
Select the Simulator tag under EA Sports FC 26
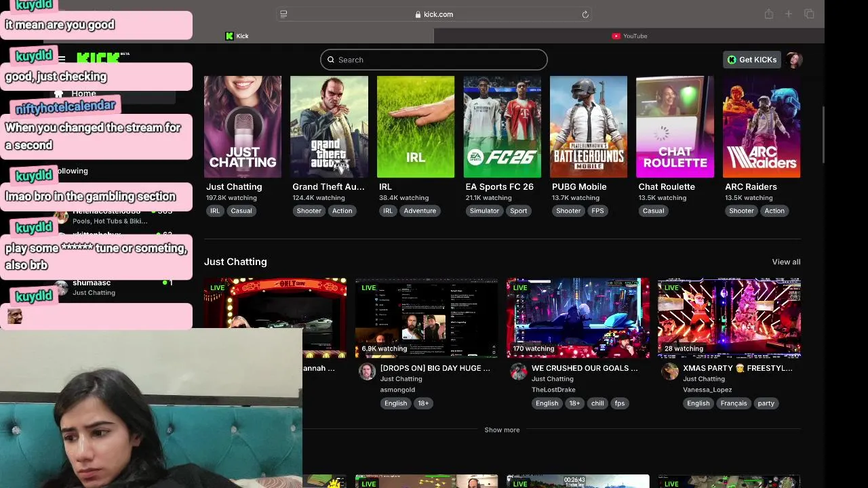coord(485,211)
